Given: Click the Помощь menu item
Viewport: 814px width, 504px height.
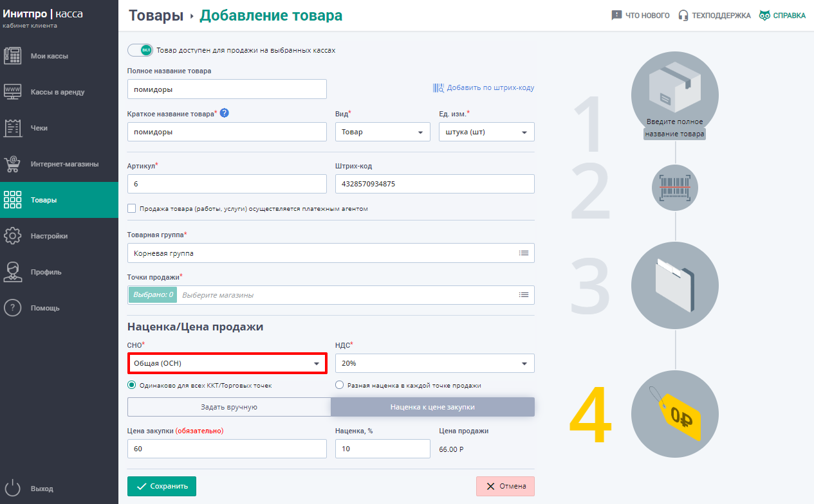Looking at the screenshot, I should coord(59,308).
